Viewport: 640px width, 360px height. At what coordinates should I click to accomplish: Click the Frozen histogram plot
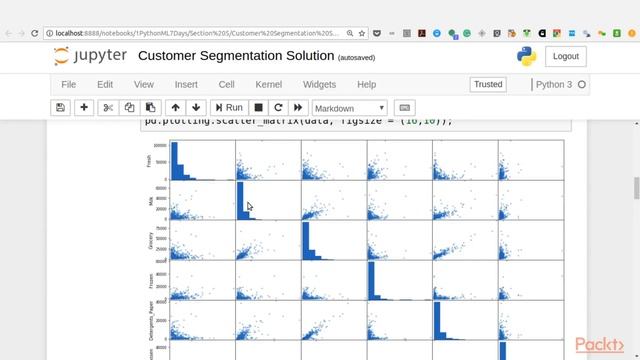pyautogui.click(x=400, y=280)
